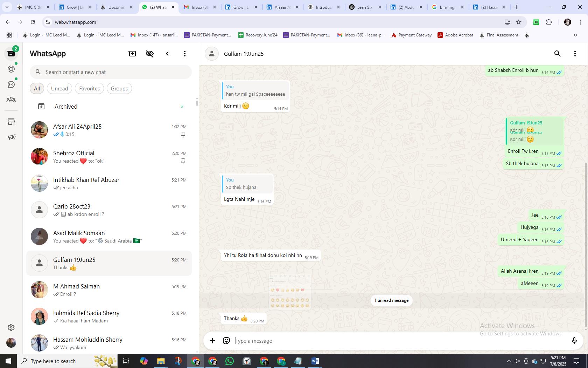
Task: Open chat list three-dot menu
Action: pos(185,54)
